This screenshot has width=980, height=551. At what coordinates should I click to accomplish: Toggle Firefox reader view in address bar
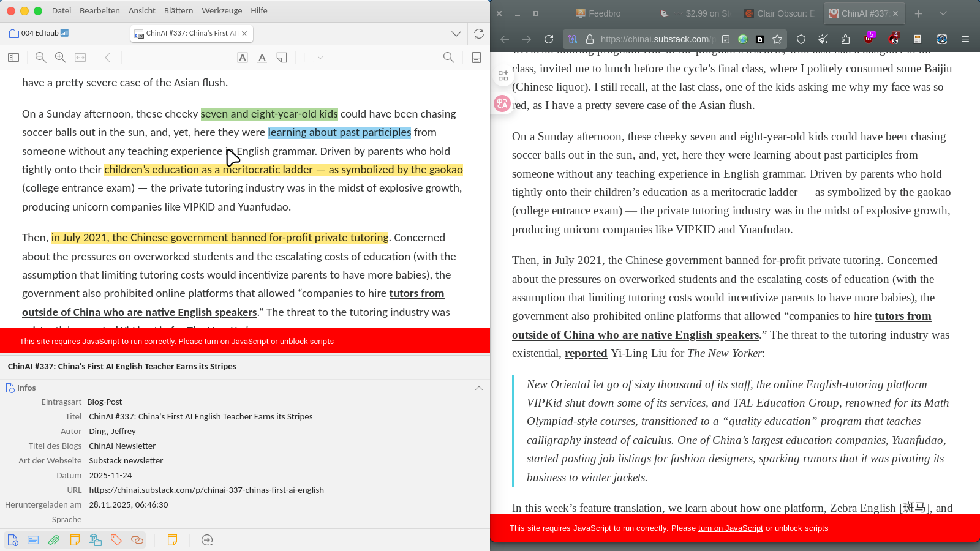(726, 39)
